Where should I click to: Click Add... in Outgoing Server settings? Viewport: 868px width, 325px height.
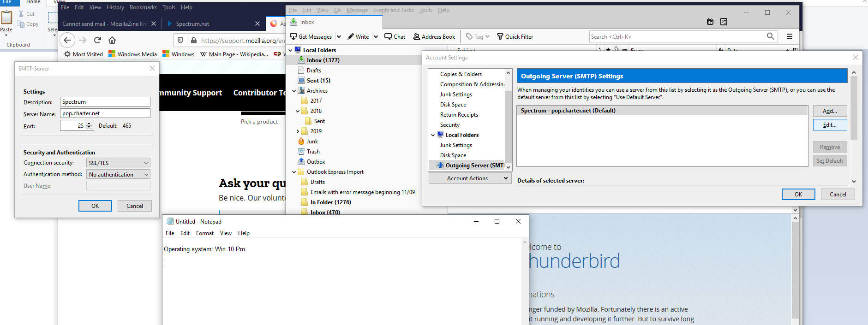click(830, 111)
